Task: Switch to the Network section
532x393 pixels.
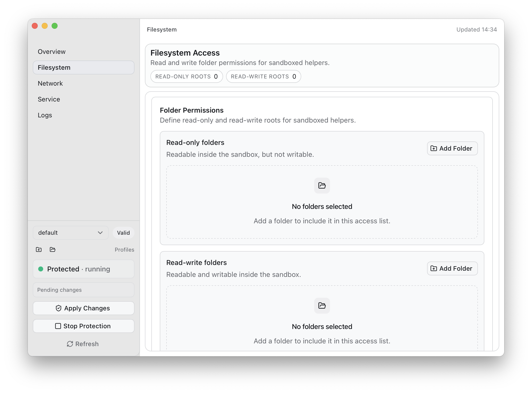Action: (50, 83)
